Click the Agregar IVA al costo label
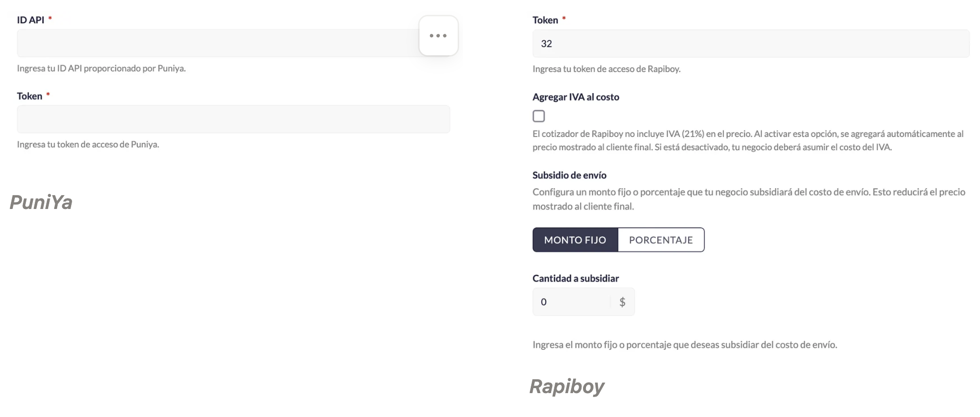The height and width of the screenshot is (417, 980). [x=576, y=97]
